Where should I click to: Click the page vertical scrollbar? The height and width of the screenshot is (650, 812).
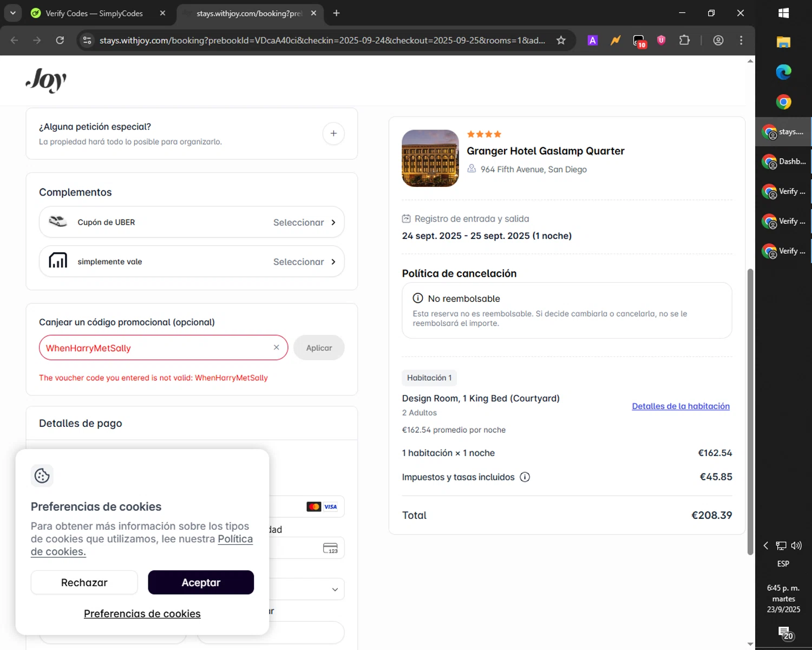[750, 412]
